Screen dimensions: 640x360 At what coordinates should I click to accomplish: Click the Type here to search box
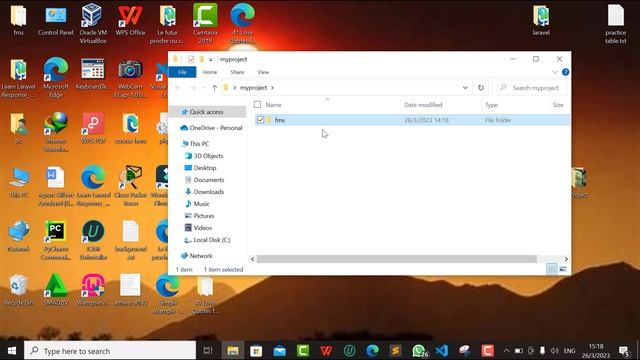(x=110, y=351)
